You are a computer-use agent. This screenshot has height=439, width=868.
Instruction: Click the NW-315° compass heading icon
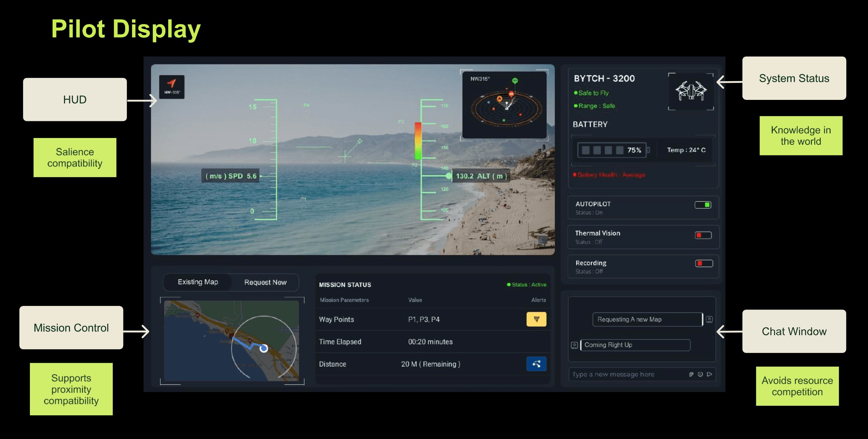[171, 87]
